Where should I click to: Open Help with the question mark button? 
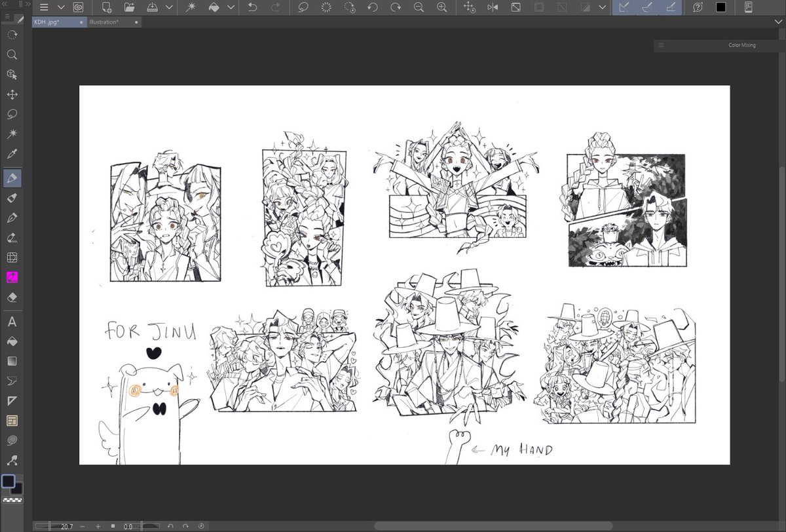(698, 7)
